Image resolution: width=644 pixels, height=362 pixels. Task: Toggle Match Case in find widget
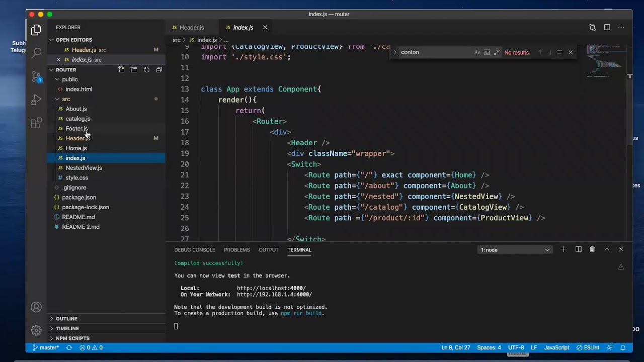pos(477,52)
